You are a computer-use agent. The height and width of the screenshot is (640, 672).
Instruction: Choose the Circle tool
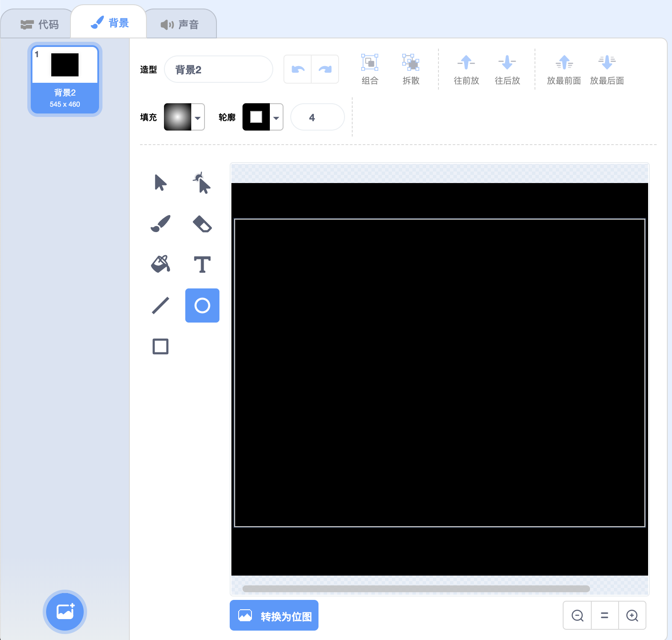point(202,305)
